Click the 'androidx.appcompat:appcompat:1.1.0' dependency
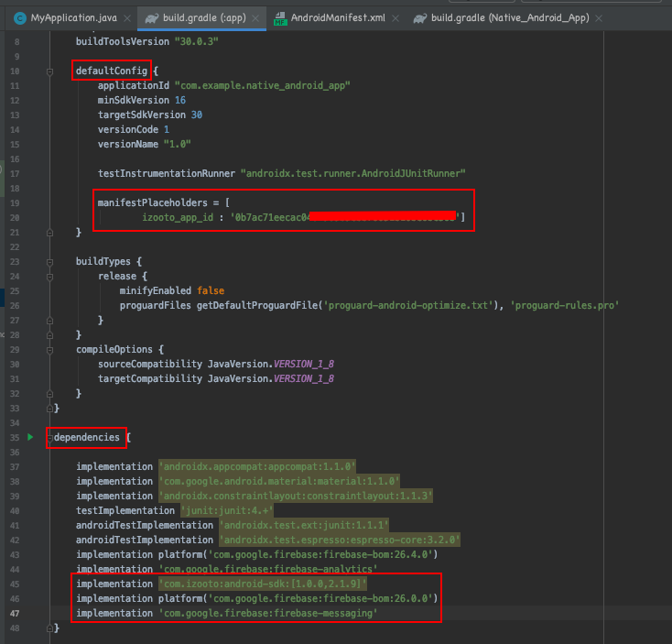The width and height of the screenshot is (672, 644). (x=257, y=466)
